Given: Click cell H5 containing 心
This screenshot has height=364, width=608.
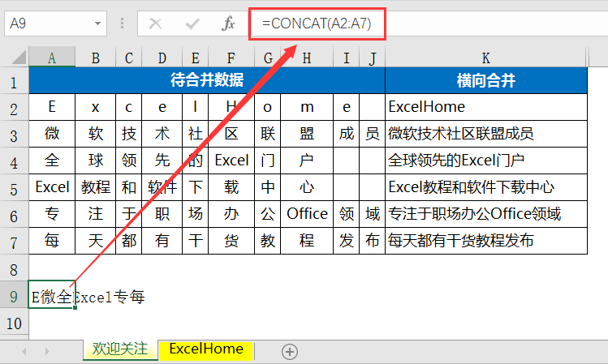Looking at the screenshot, I should 307,187.
